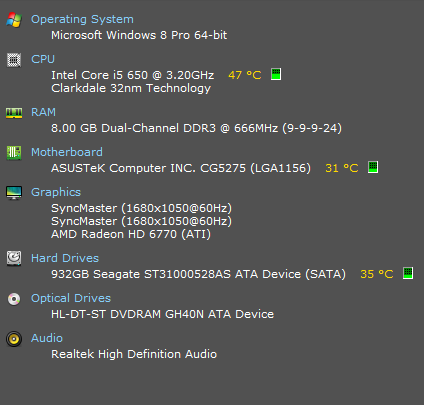Click the Hard Drives disk icon
The image size is (424, 405).
tap(14, 258)
